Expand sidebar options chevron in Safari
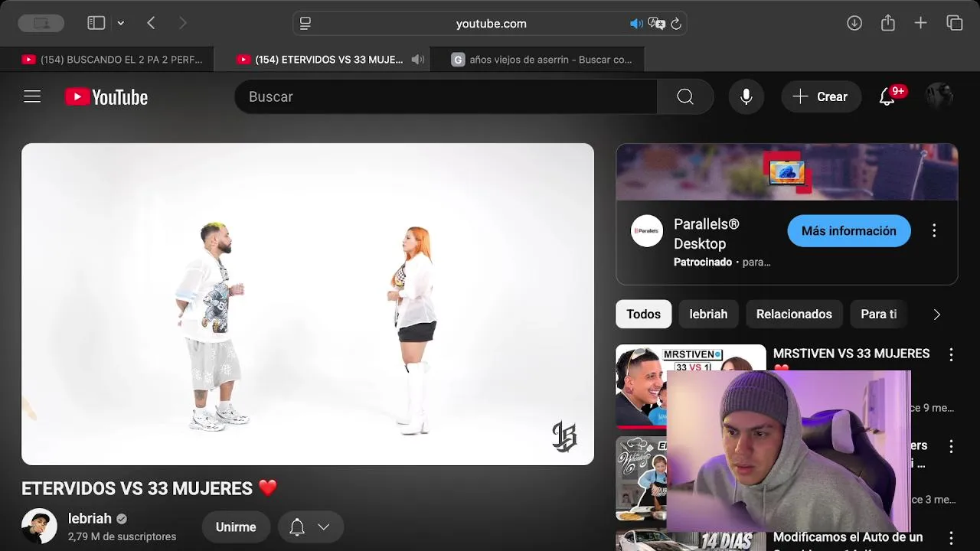 coord(120,24)
